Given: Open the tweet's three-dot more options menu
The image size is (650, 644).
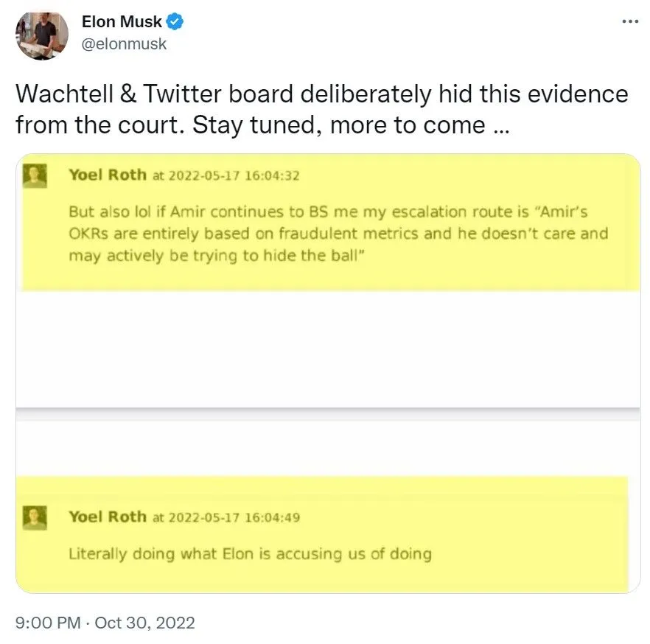Looking at the screenshot, I should point(630,21).
